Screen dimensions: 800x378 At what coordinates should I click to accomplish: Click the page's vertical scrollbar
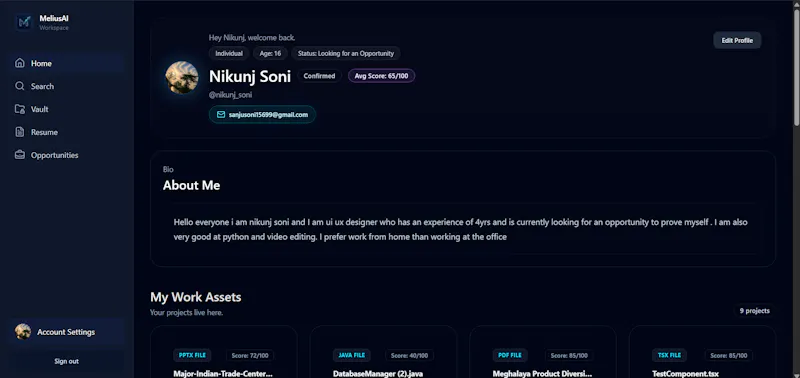pyautogui.click(x=796, y=66)
